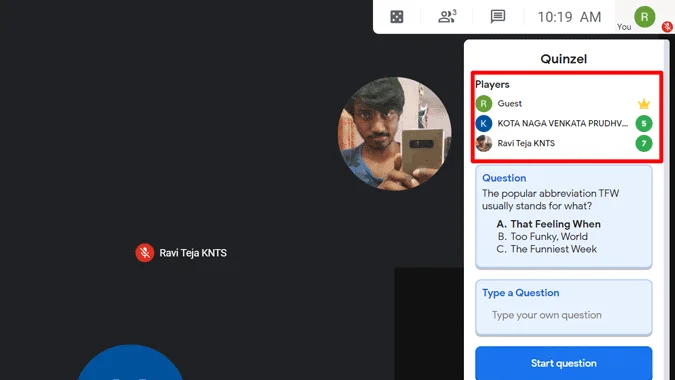The width and height of the screenshot is (675, 380).
Task: Click the You label under the avatar
Action: [624, 27]
